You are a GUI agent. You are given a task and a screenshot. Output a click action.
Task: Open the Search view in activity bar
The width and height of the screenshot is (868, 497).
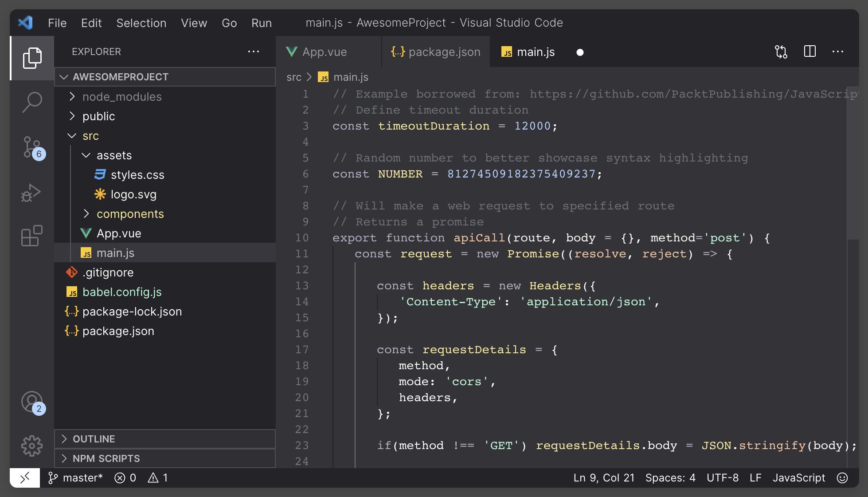32,102
